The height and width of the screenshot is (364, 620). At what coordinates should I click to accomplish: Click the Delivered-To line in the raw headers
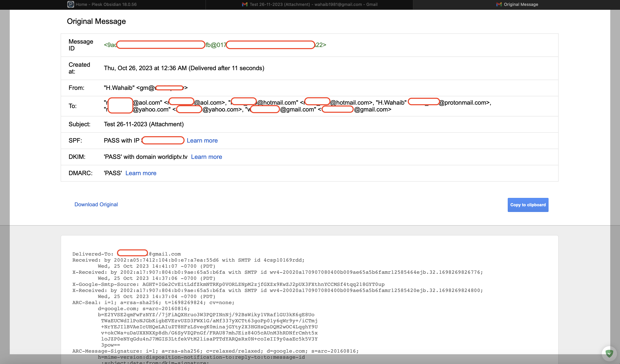[x=93, y=254]
